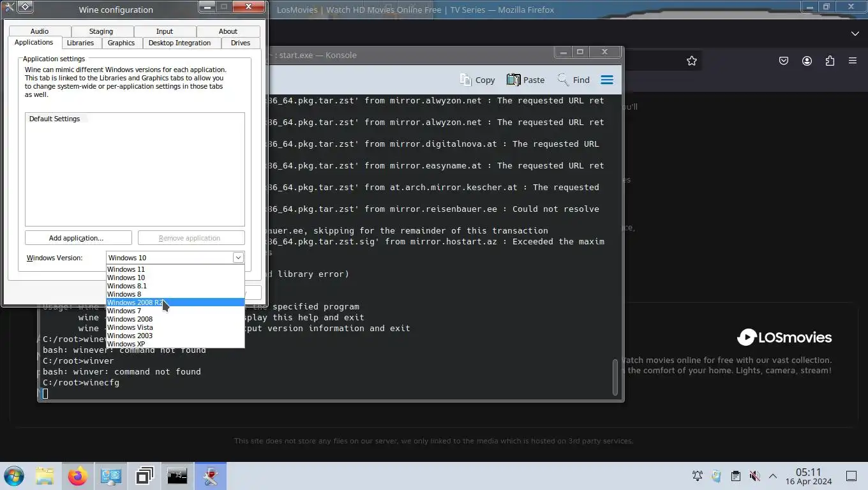This screenshot has width=868, height=490.
Task: Switch to the Graphics tab
Action: (x=121, y=43)
